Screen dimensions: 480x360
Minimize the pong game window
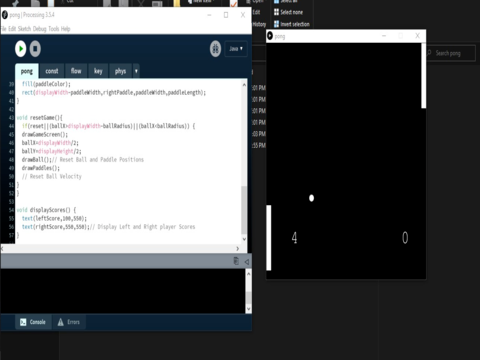[x=384, y=36]
